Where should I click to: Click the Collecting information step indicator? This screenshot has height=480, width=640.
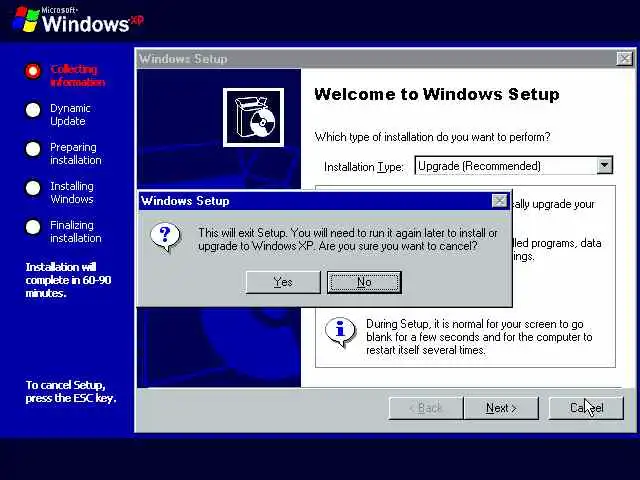pyautogui.click(x=33, y=71)
